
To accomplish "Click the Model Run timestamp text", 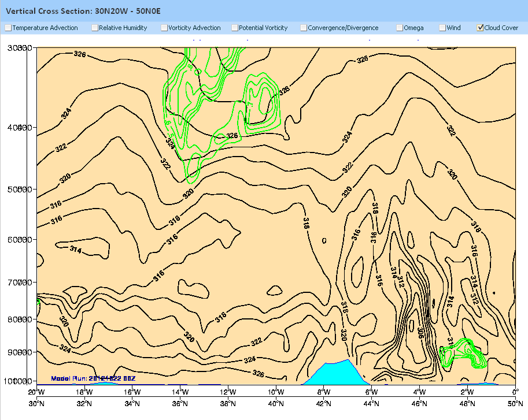I will [x=93, y=378].
